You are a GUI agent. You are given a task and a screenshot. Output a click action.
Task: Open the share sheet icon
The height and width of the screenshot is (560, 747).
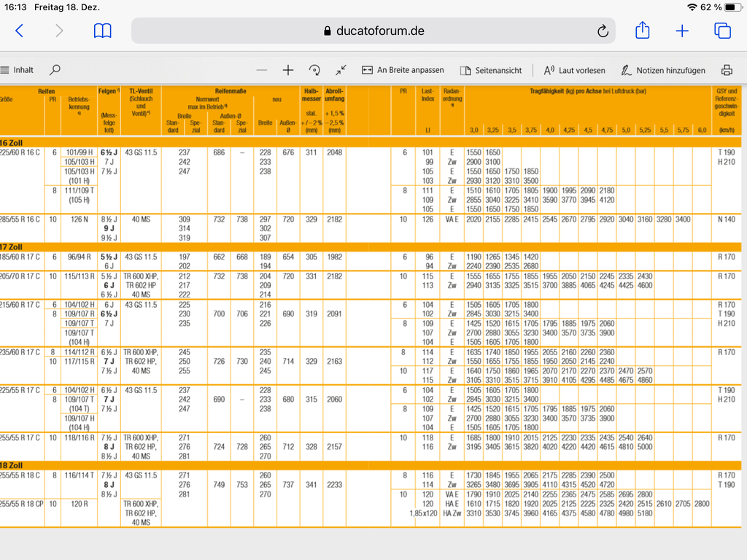642,30
